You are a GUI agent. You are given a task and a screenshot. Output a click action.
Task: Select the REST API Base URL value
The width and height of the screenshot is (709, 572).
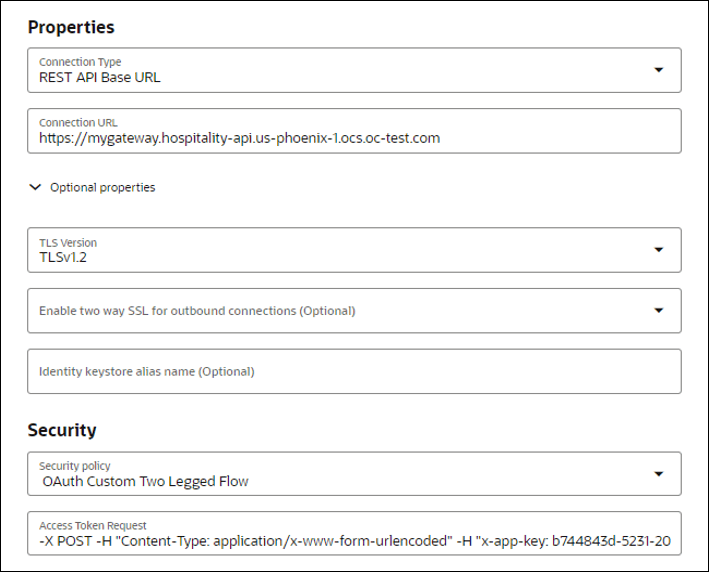pyautogui.click(x=99, y=77)
